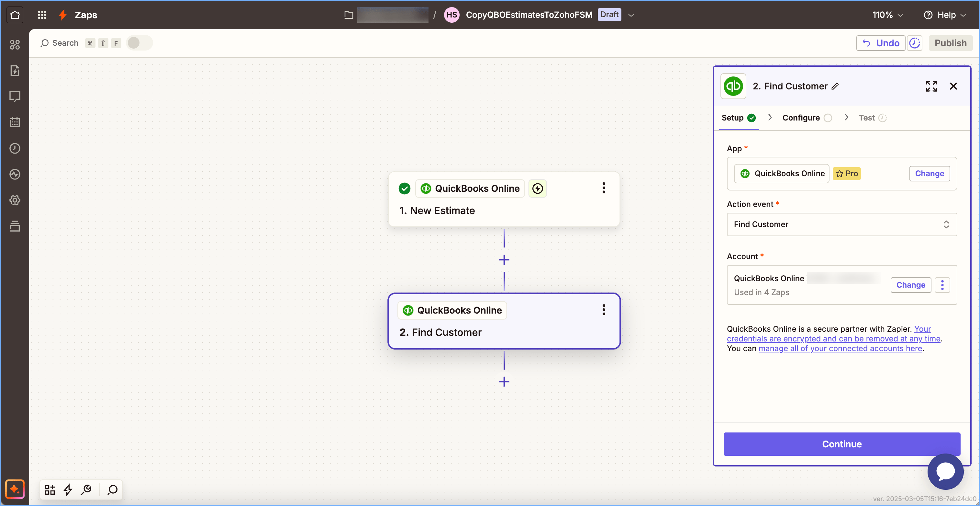Click the Home icon in top bar
Screen dimensions: 980x506
(x=15, y=15)
